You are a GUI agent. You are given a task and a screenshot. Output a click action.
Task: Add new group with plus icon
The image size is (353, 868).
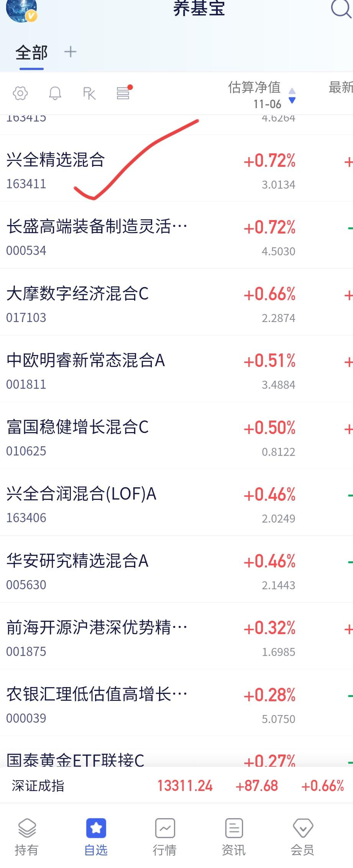(70, 52)
